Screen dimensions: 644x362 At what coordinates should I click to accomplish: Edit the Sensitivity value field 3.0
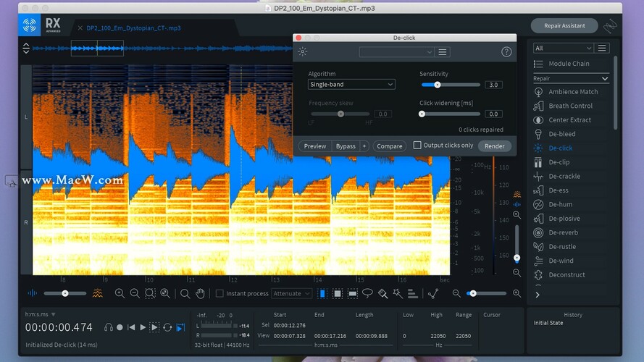(493, 85)
